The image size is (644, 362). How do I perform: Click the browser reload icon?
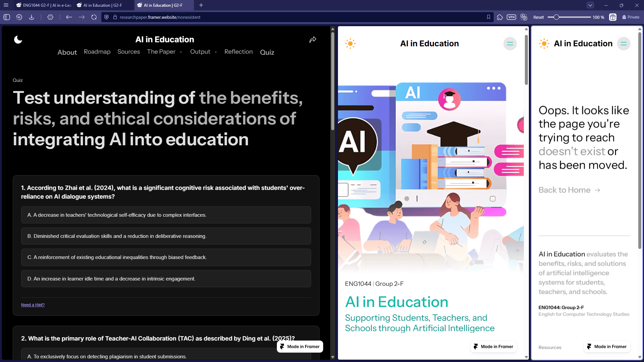[x=94, y=17]
